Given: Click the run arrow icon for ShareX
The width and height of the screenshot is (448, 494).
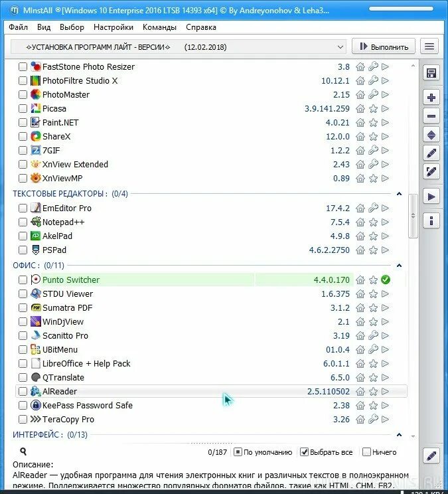Looking at the screenshot, I should pos(385,136).
